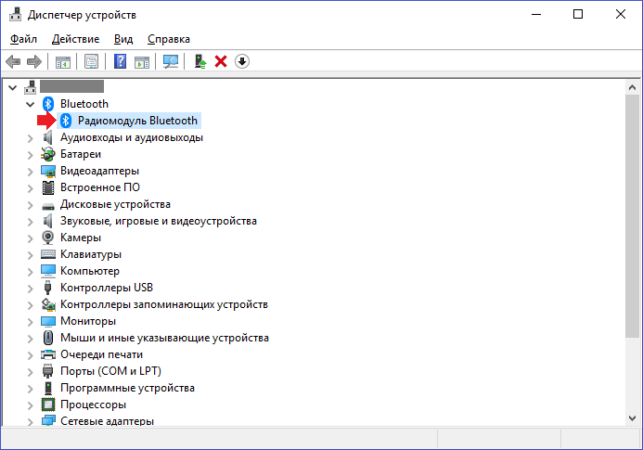Click the blue Help question-mark icon
Viewport: 643px width, 450px height.
(x=120, y=62)
